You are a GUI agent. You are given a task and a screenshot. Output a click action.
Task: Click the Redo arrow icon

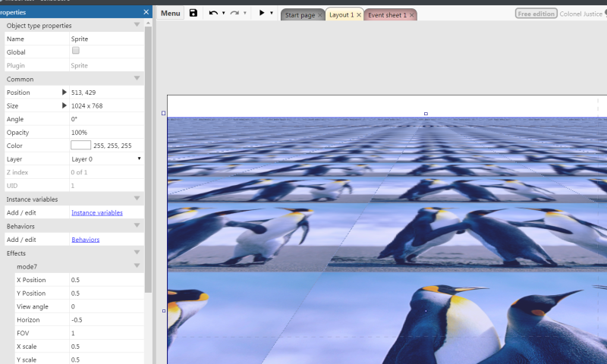(x=234, y=13)
